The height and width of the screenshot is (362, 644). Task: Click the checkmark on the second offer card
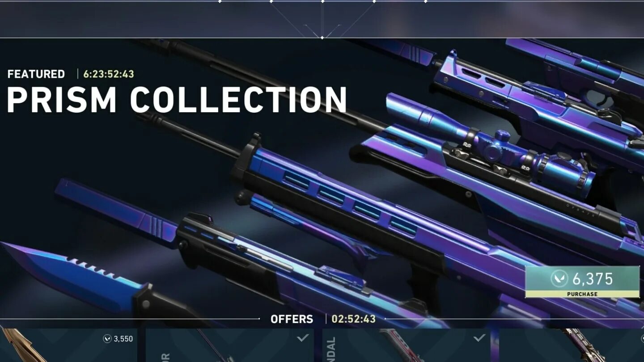(303, 338)
